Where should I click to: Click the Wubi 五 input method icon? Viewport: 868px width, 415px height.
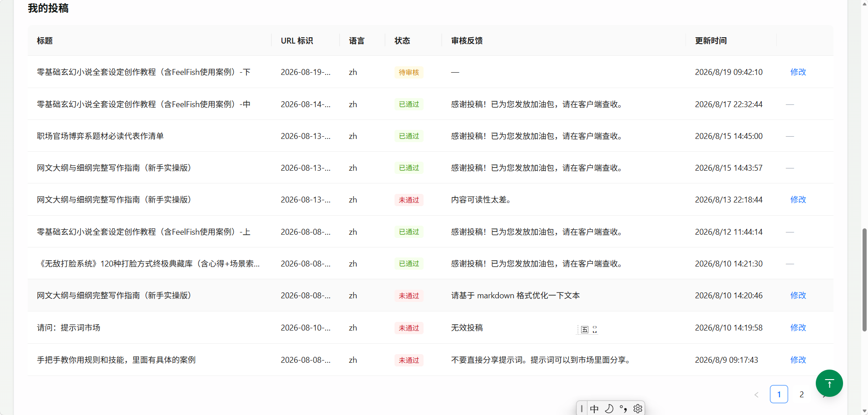point(585,330)
